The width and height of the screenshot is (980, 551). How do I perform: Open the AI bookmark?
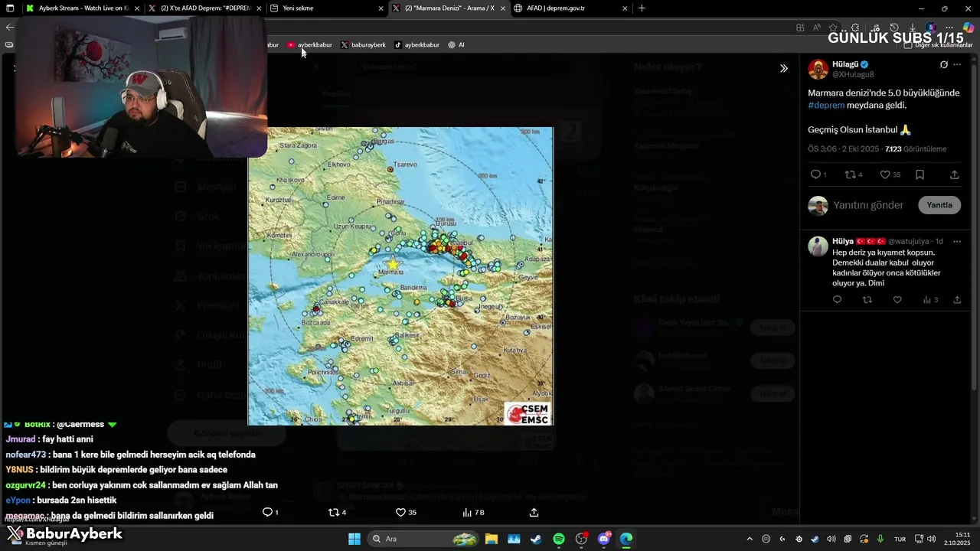tap(456, 45)
